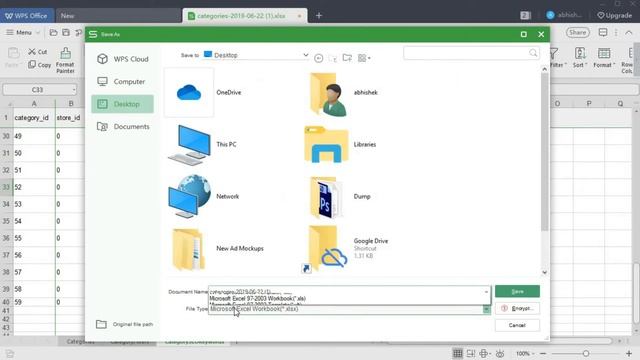Click the Upgrade button
This screenshot has width=640, height=360.
(614, 16)
